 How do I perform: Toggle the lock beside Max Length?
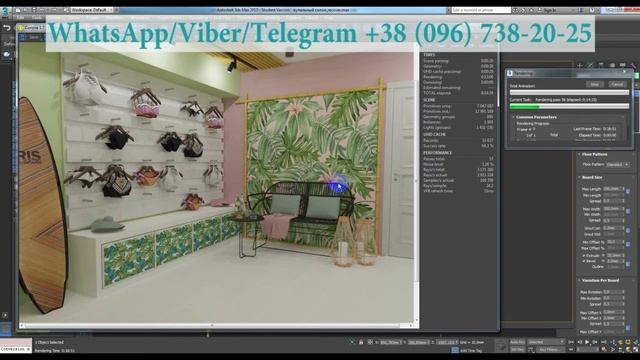[628, 191]
